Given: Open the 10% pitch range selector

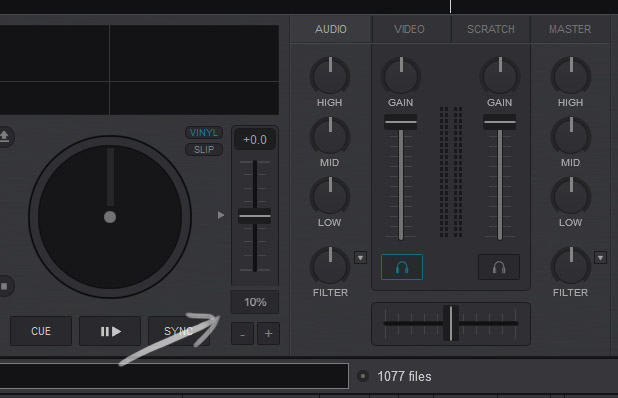Looking at the screenshot, I should (255, 302).
